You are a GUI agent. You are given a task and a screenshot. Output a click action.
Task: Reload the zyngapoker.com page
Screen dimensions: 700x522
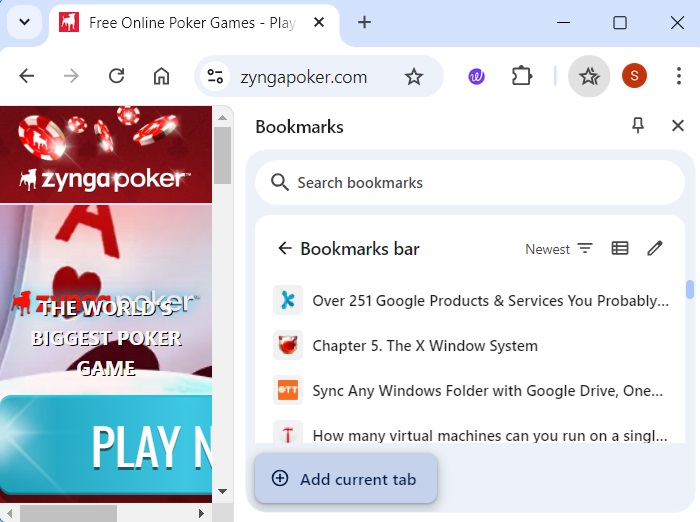[117, 76]
